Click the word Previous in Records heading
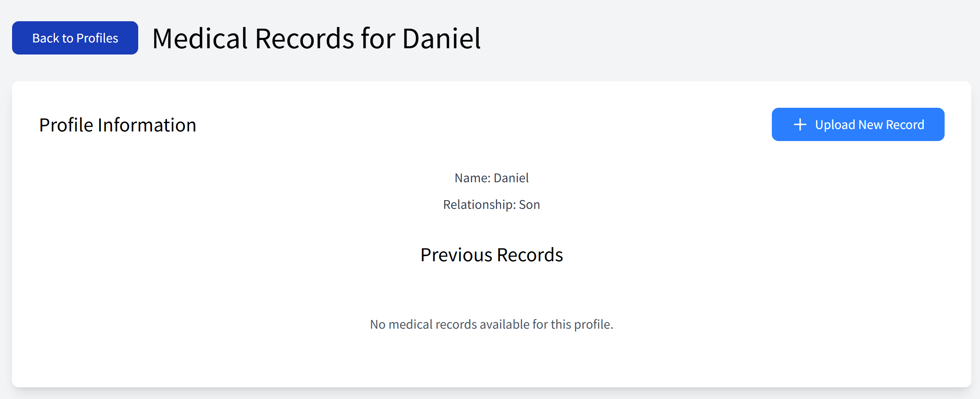980x399 pixels. coord(456,255)
